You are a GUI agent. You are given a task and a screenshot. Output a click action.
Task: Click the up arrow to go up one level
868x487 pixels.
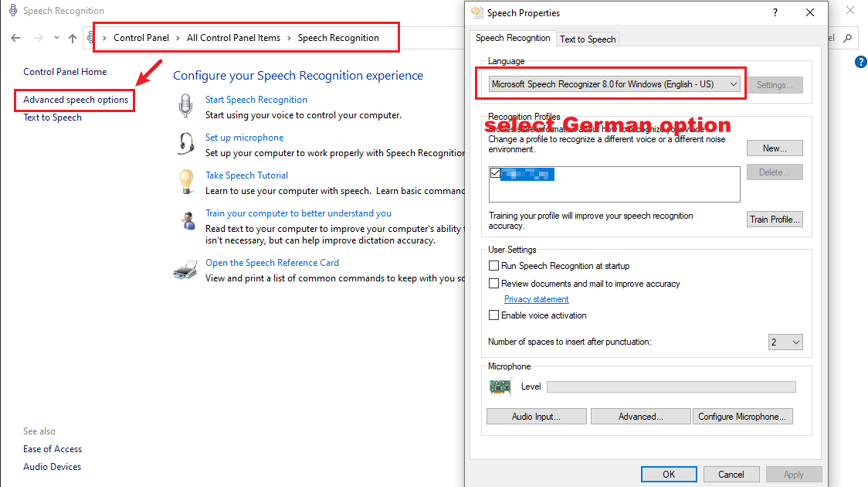pos(73,38)
